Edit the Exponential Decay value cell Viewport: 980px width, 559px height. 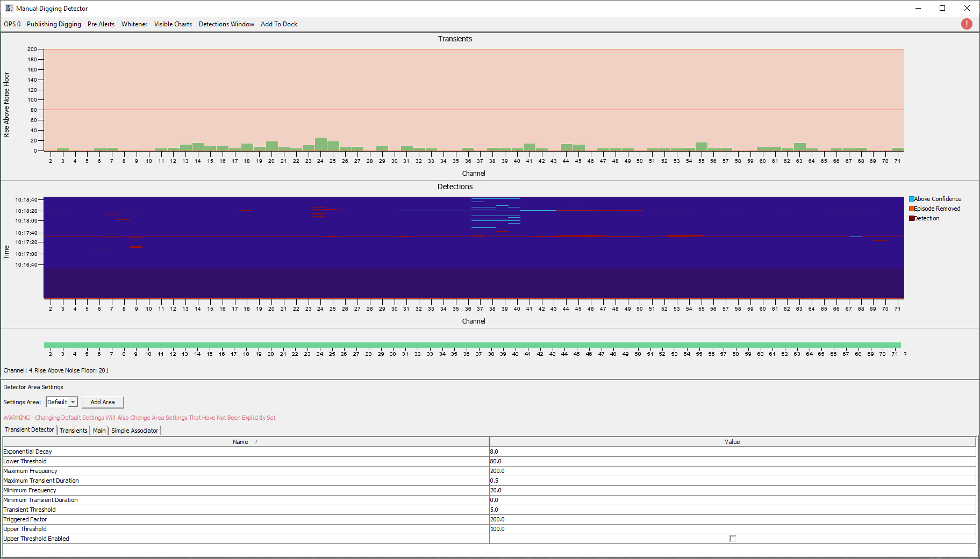(x=732, y=451)
